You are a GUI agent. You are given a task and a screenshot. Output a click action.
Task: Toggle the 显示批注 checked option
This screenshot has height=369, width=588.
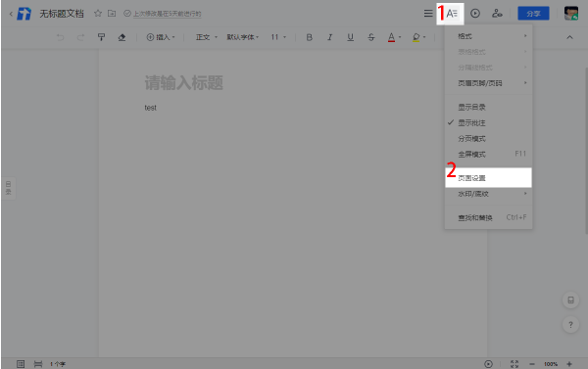pos(488,123)
